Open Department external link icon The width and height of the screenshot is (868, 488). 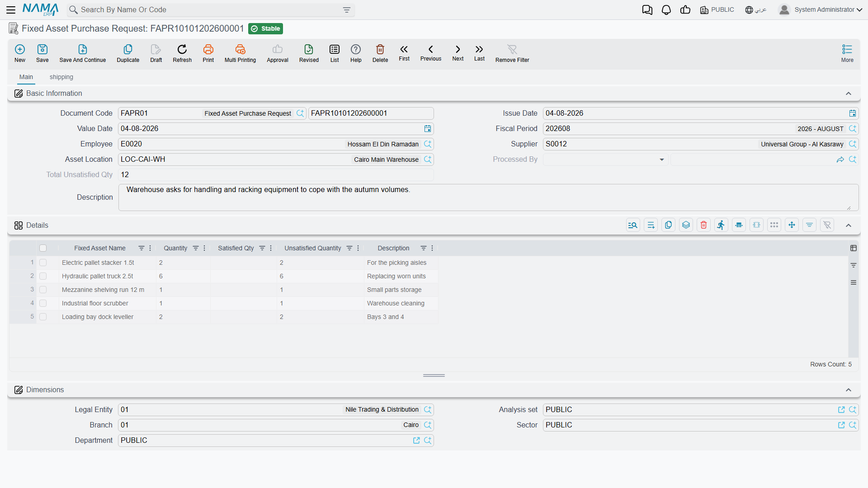[416, 441]
